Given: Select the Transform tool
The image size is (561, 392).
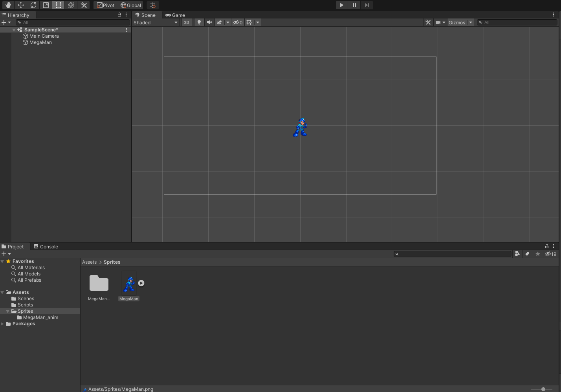Looking at the screenshot, I should (71, 5).
